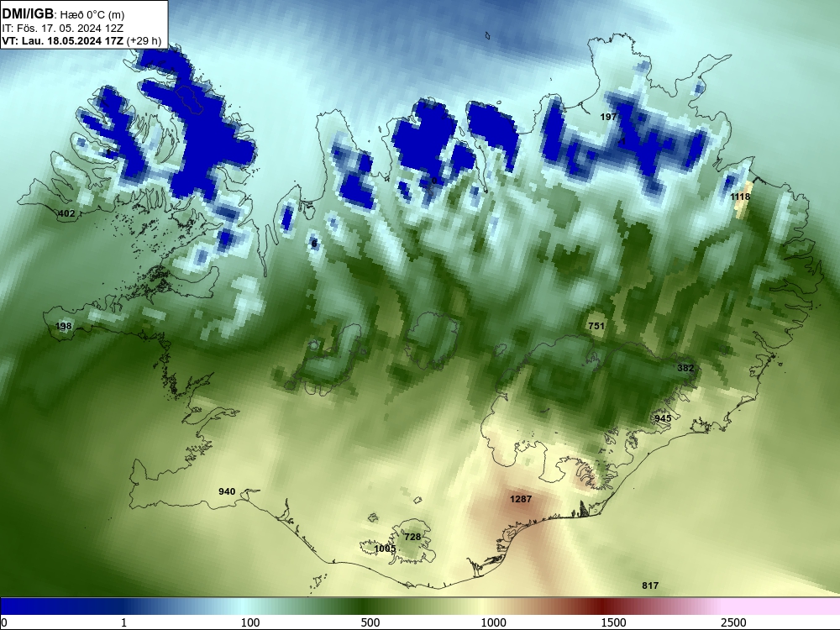Click the DMI/IGB title text
Image resolution: width=840 pixels, height=630 pixels.
[28, 14]
